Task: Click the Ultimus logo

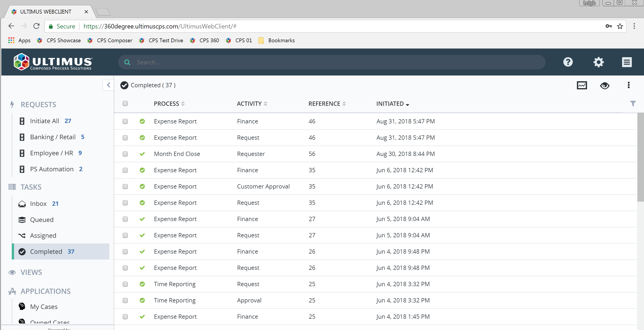Action: (x=53, y=62)
